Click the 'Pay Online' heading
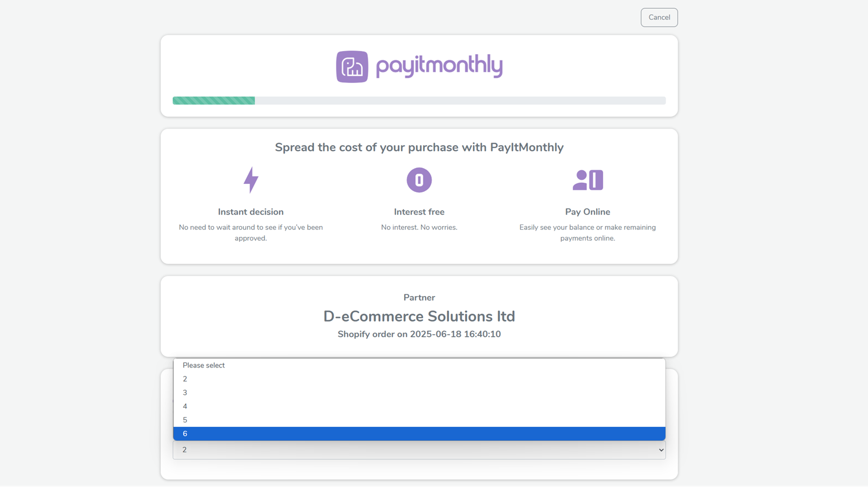 tap(588, 212)
